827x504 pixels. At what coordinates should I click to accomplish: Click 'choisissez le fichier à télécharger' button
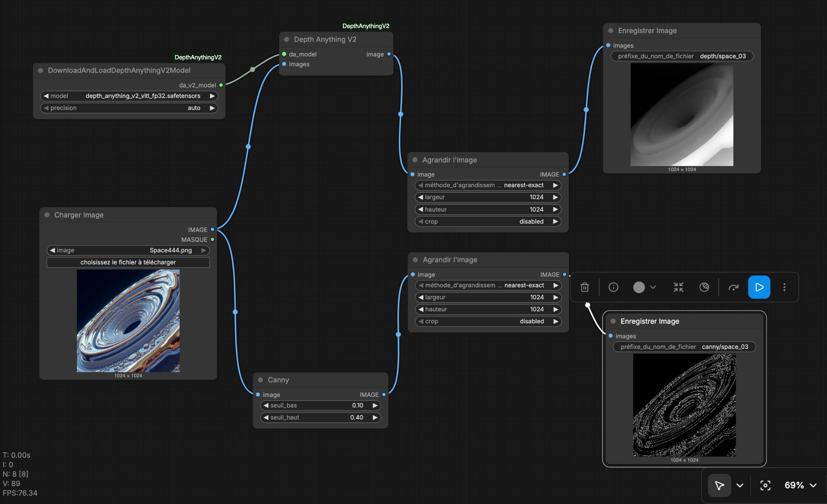click(128, 262)
